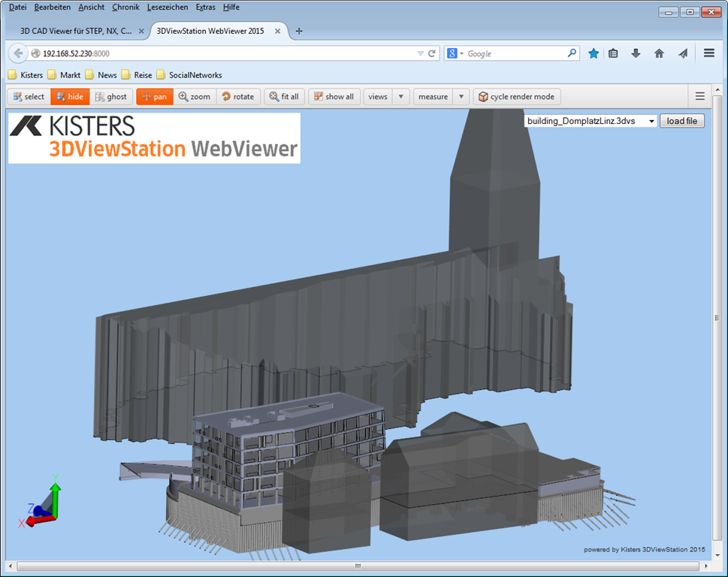Switch to 3D CAD Viewer für STEP tab
728x577 pixels.
(76, 31)
